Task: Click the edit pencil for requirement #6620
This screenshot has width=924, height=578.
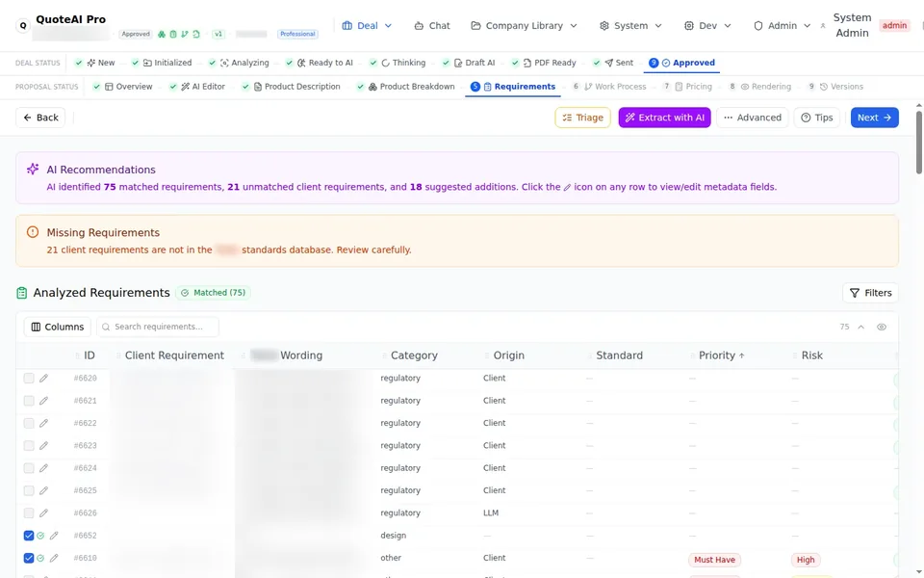Action: tap(43, 378)
